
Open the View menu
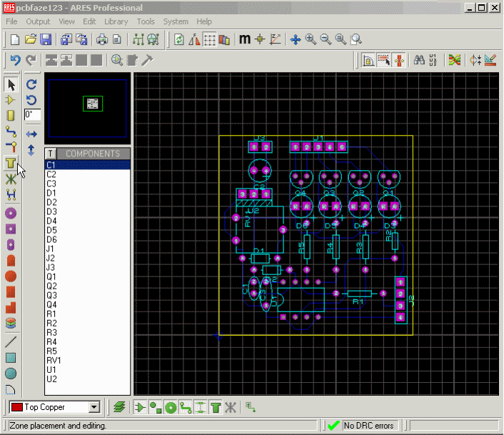tap(66, 21)
